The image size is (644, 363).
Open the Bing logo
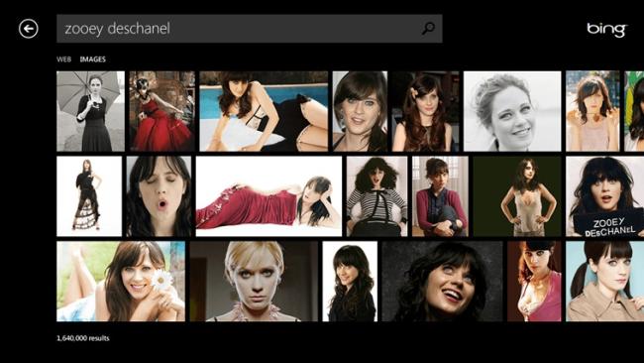(606, 29)
